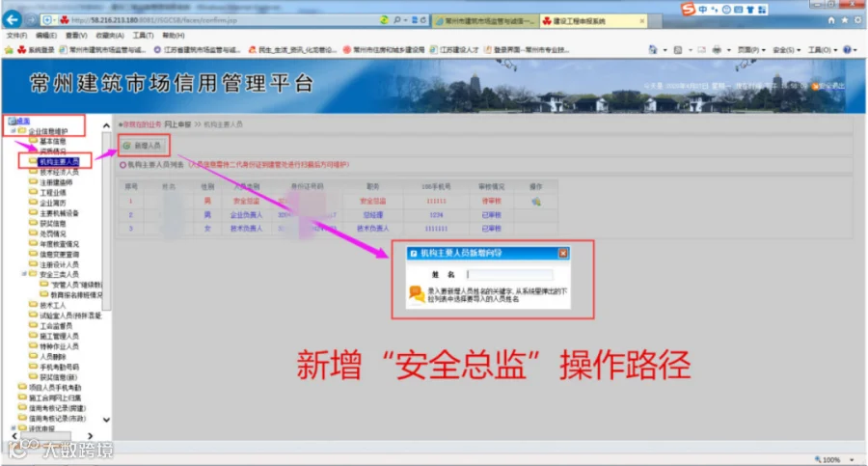Open the 安全(S) command bar dropdown
This screenshot has height=466, width=868.
pyautogui.click(x=787, y=50)
